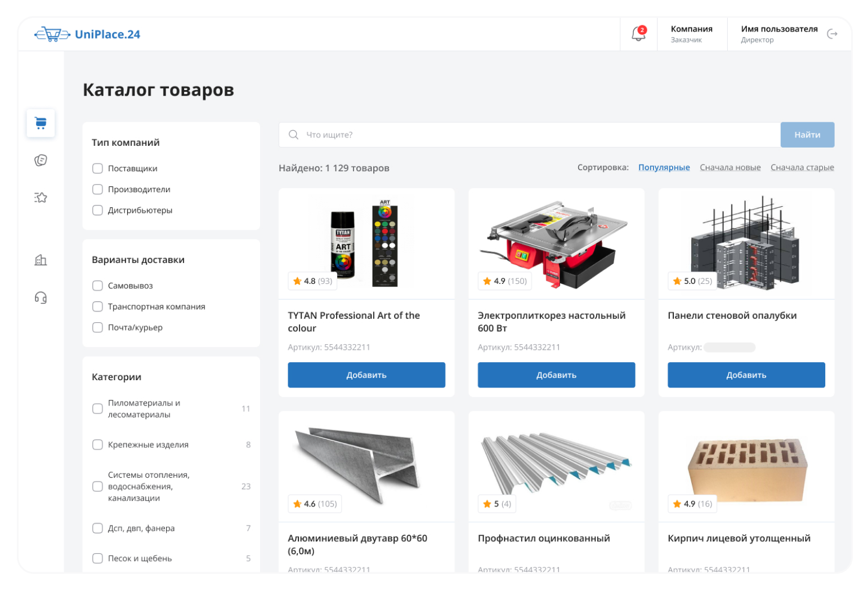
Task: Open the favorites star sidebar icon
Action: [41, 198]
